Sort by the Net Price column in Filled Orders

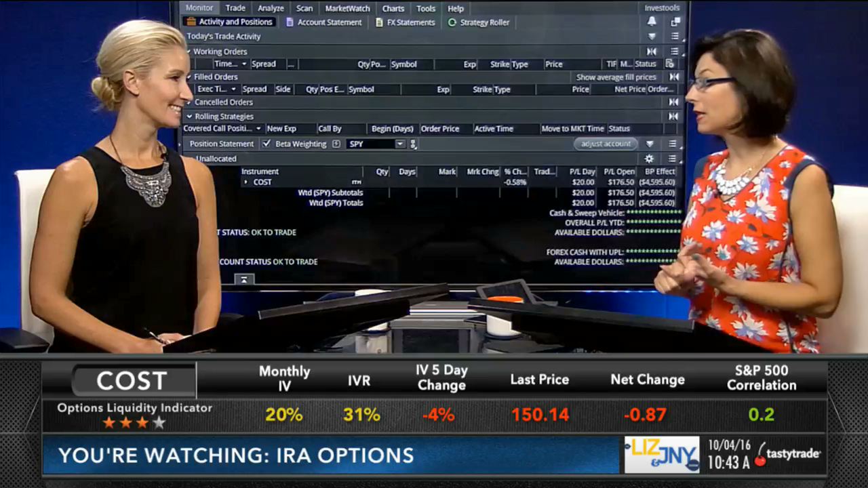click(x=630, y=89)
